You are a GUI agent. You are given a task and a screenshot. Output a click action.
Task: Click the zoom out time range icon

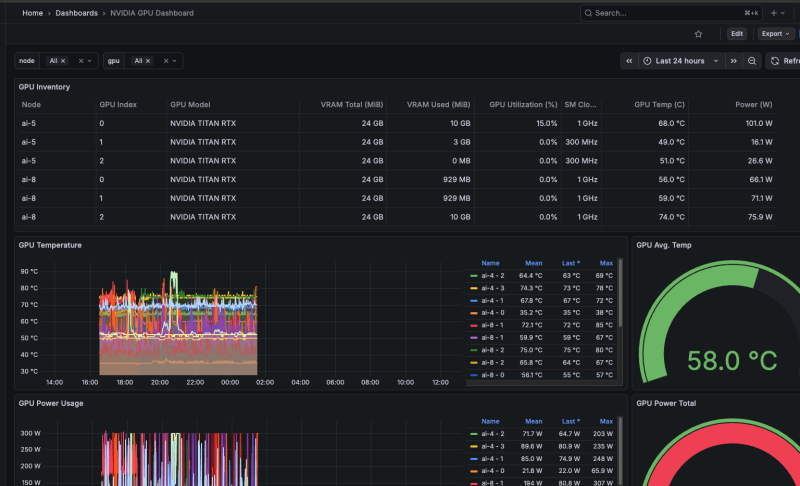(752, 61)
